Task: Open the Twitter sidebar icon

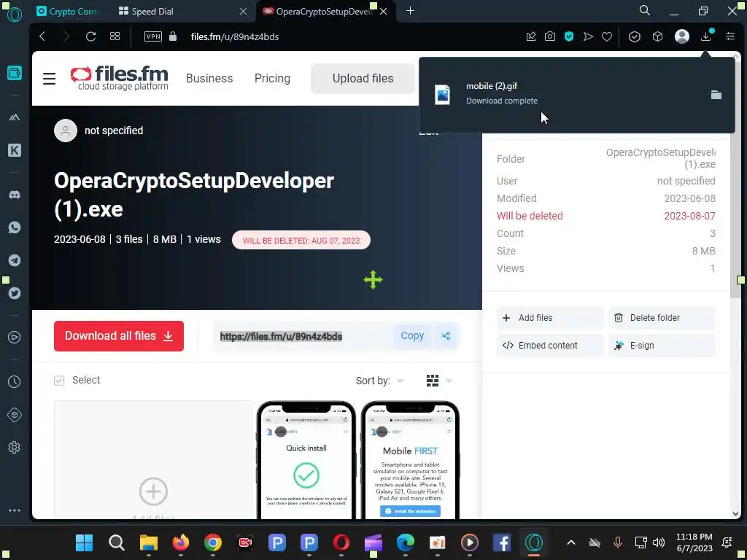Action: (15, 293)
